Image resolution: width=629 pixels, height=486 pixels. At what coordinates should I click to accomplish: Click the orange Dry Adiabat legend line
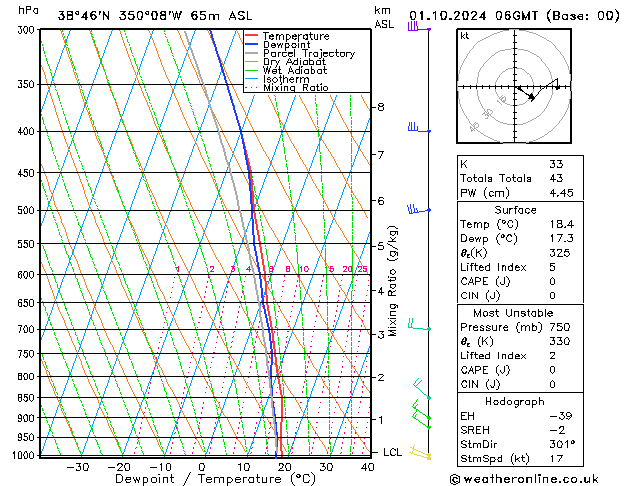pyautogui.click(x=252, y=62)
